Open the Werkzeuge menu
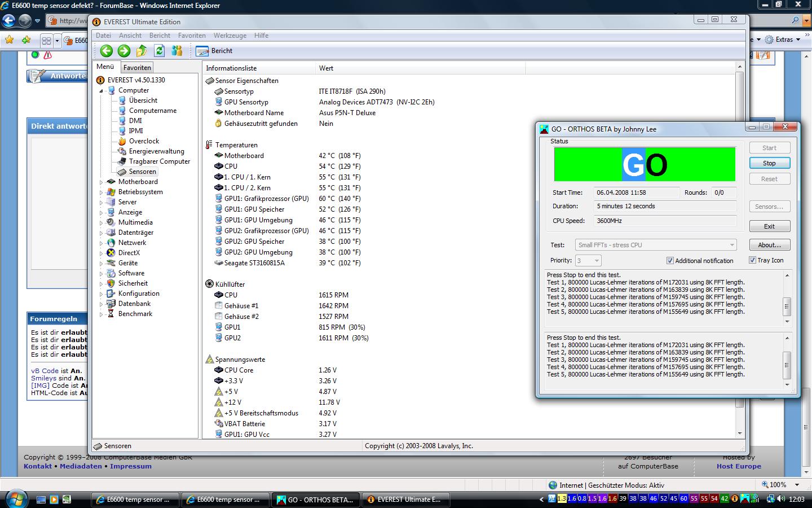Image resolution: width=812 pixels, height=508 pixels. [230, 36]
